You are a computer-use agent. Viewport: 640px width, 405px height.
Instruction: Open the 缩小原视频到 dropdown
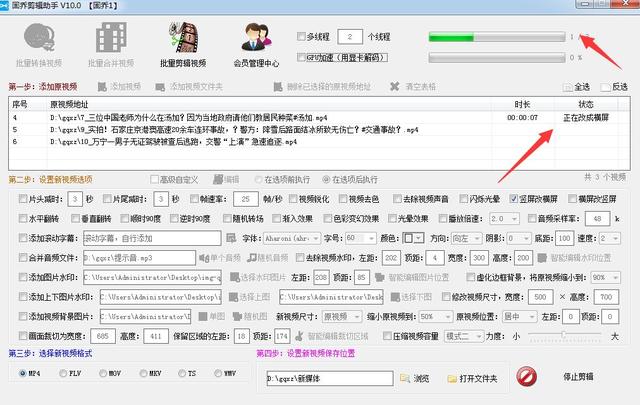click(x=436, y=316)
